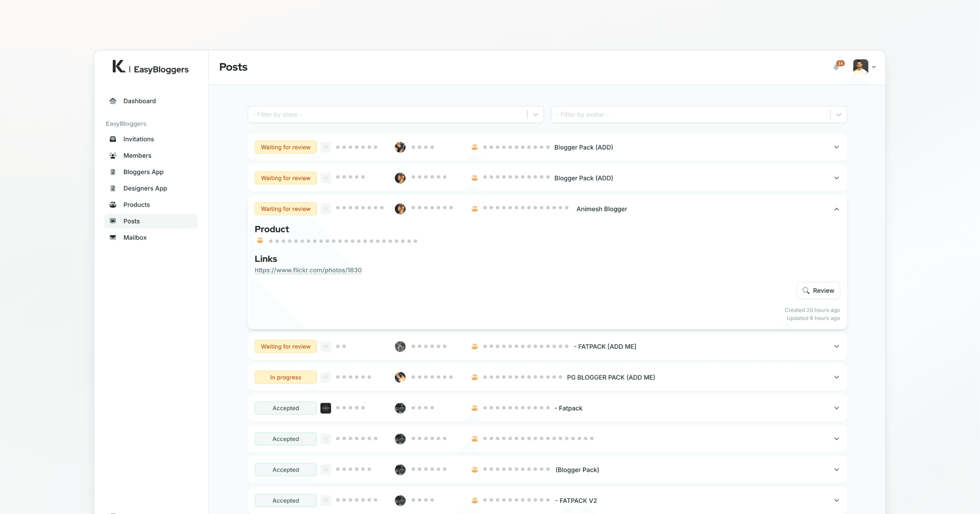Screen dimensions: 980x514
Task: Open Bloggers App in sidebar
Action: click(143, 172)
